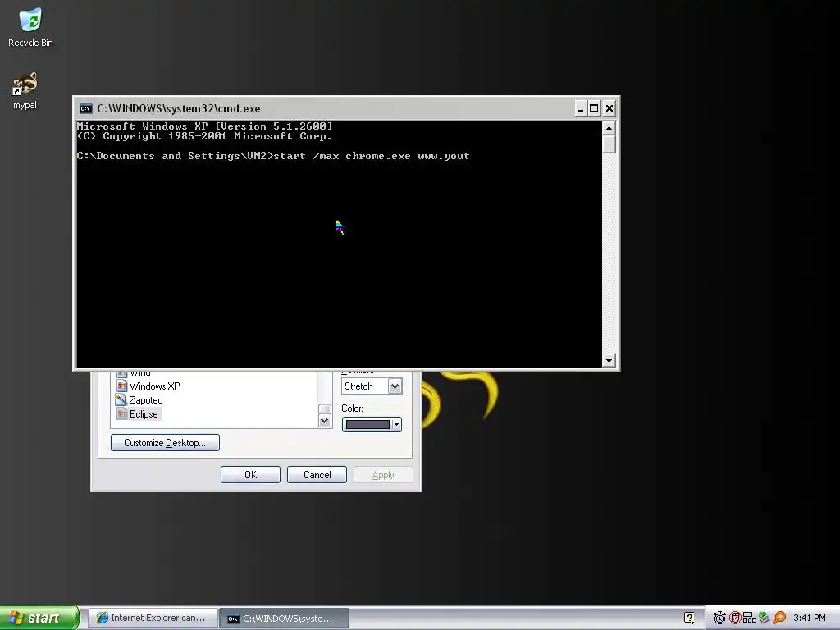Maximize the cmd.exe window
The width and height of the screenshot is (840, 630).
point(594,109)
